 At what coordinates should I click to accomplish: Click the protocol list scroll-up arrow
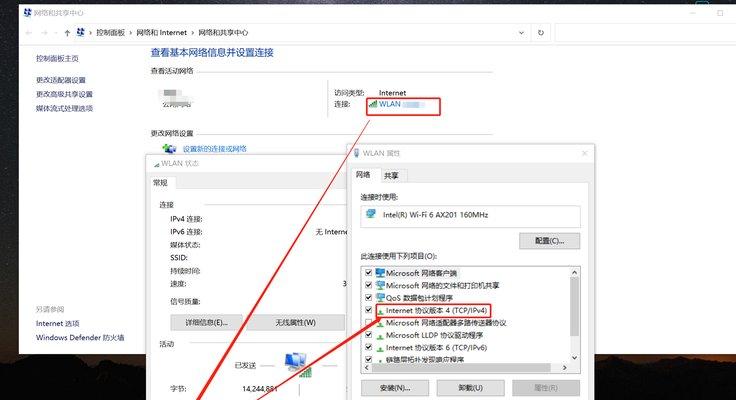(575, 273)
